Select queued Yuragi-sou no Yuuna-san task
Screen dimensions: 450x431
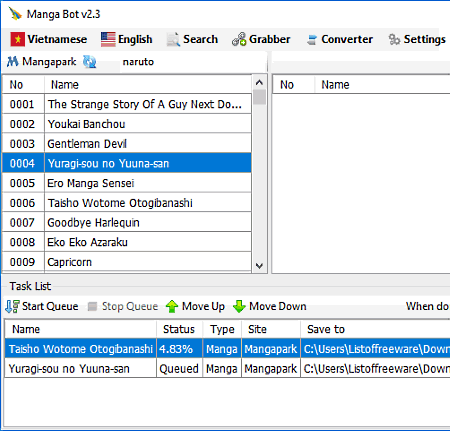coord(227,369)
